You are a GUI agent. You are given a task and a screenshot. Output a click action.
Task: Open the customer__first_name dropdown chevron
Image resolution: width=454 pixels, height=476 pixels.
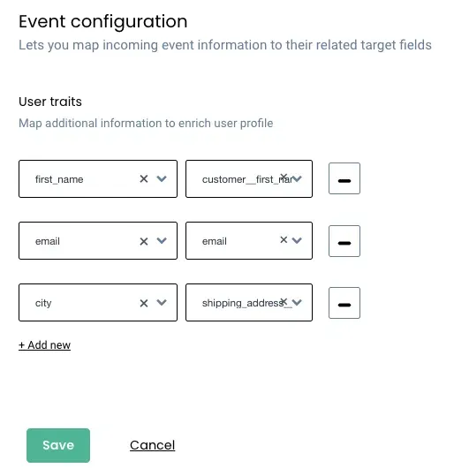point(297,178)
